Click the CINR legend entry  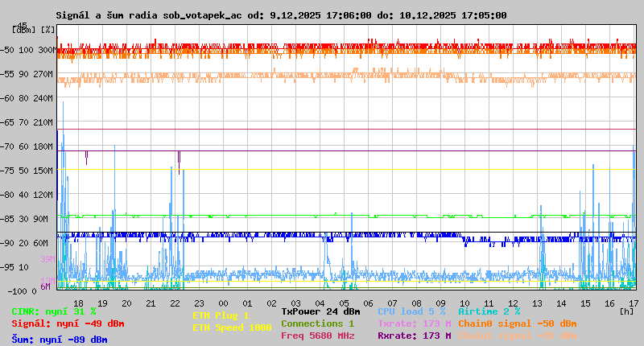pos(53,311)
